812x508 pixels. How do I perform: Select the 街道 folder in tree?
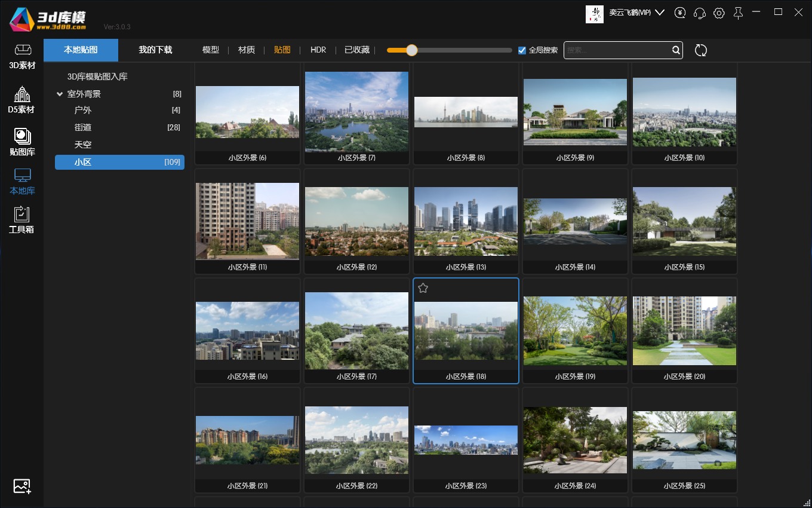coord(83,127)
